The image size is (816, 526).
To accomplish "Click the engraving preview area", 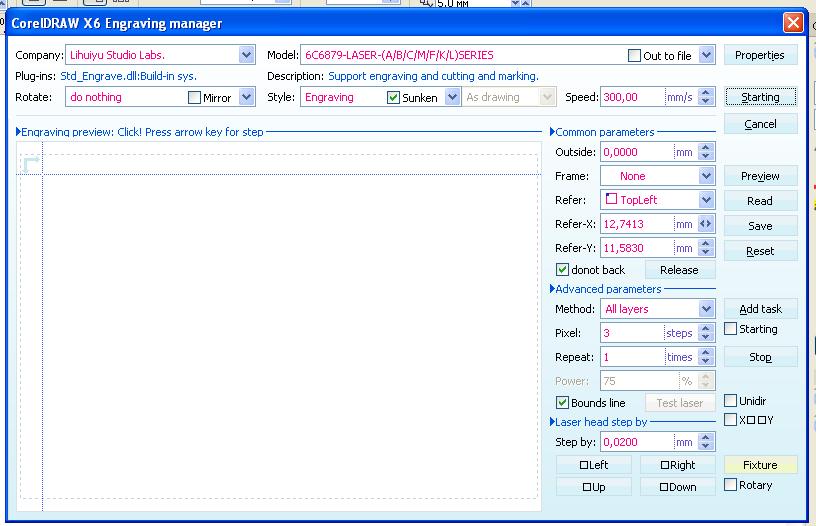I will [x=279, y=326].
